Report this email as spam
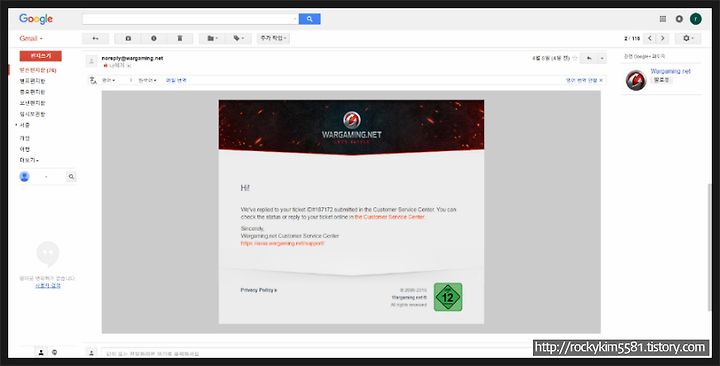 pyautogui.click(x=154, y=39)
